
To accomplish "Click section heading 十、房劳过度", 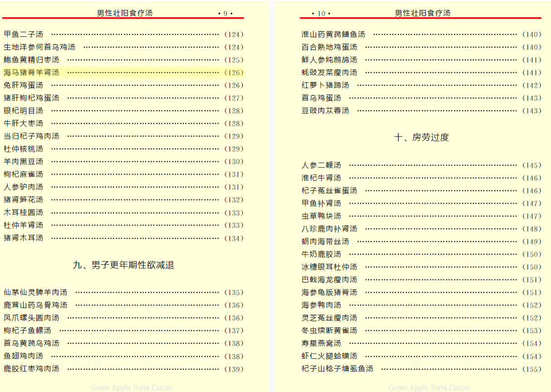I will pyautogui.click(x=421, y=137).
